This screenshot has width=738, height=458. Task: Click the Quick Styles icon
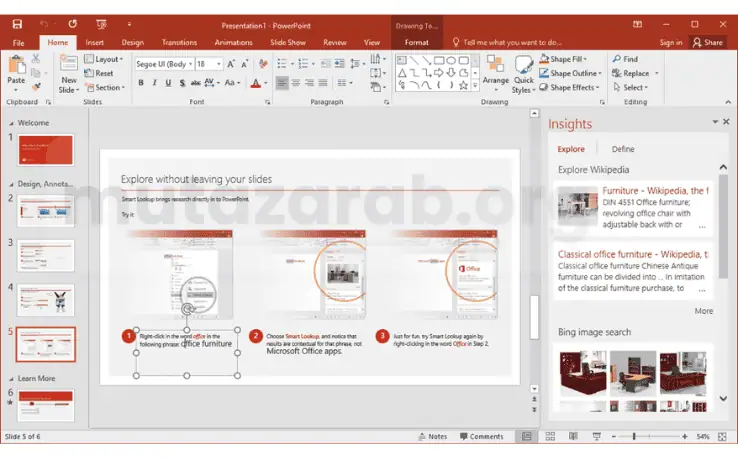coord(523,72)
